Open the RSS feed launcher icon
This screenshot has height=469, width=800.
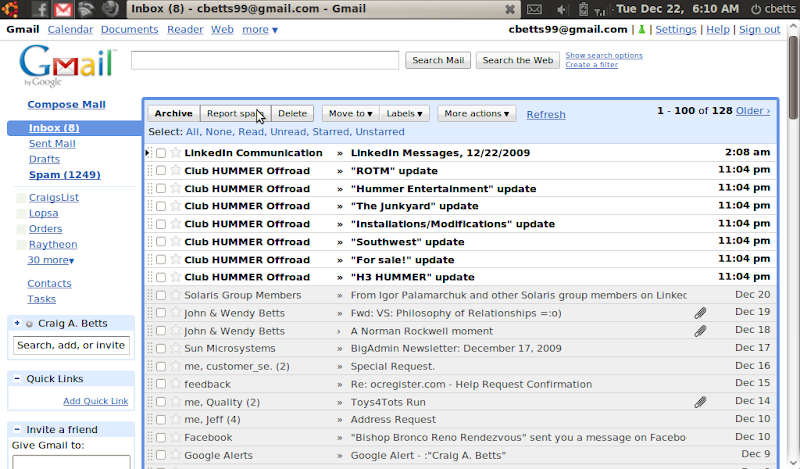tap(86, 9)
